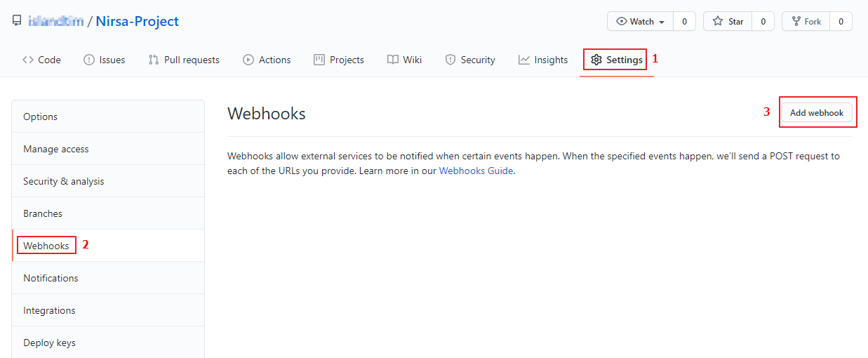Open Branches settings

coord(108,213)
